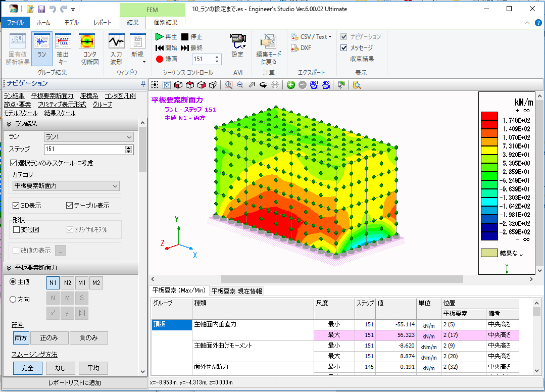The height and width of the screenshot is (392, 545).
Task: Open the 入力波形 input waveform window
Action: (x=116, y=48)
